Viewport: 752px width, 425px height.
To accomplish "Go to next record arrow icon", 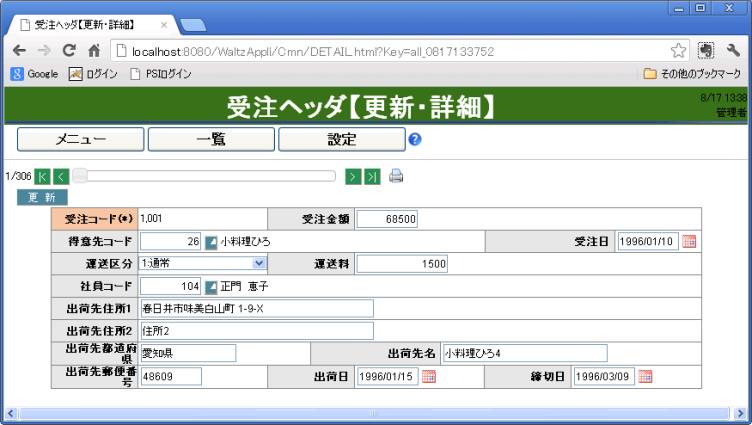I will (353, 176).
